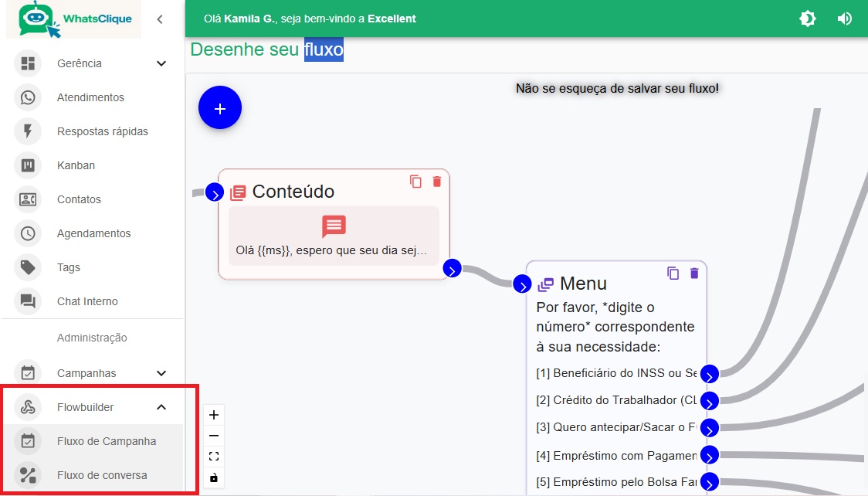Viewport: 868px width, 496px height.
Task: Go to Atendimentos page
Action: (x=90, y=97)
